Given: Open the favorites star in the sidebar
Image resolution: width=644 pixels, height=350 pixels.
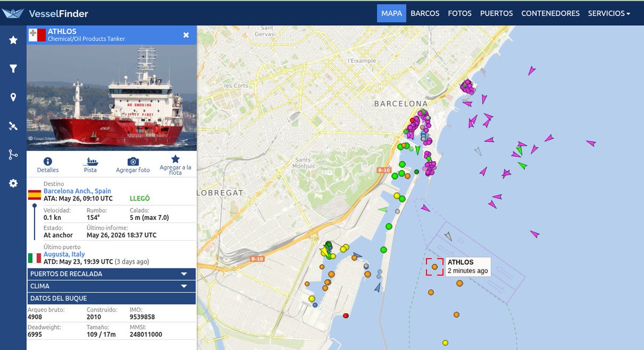Looking at the screenshot, I should [13, 40].
